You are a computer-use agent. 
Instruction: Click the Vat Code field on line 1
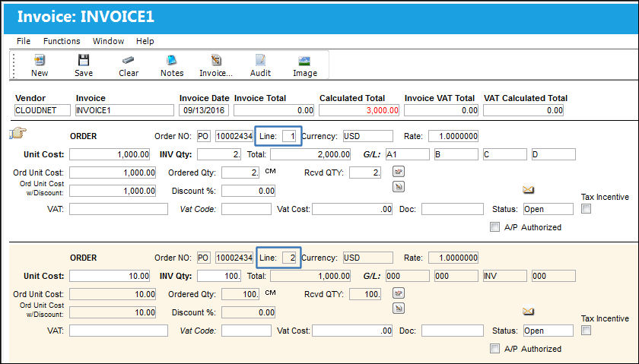[246, 209]
